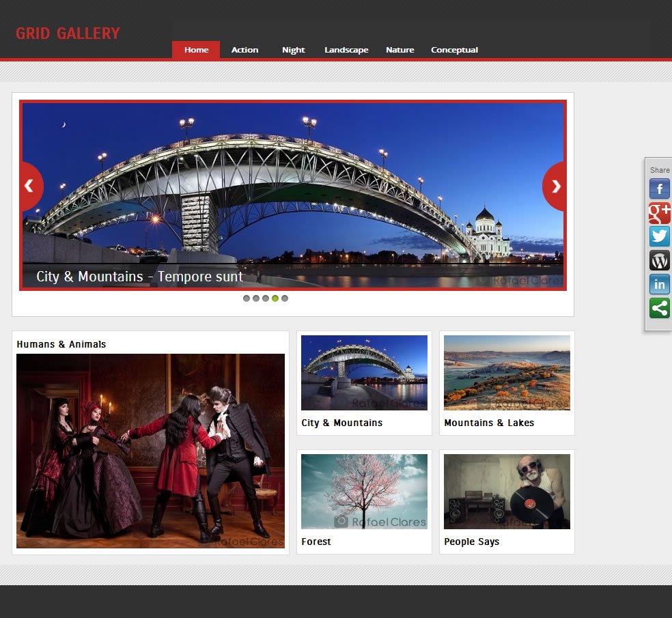The image size is (672, 618).
Task: Share on LinkedIn
Action: [660, 284]
